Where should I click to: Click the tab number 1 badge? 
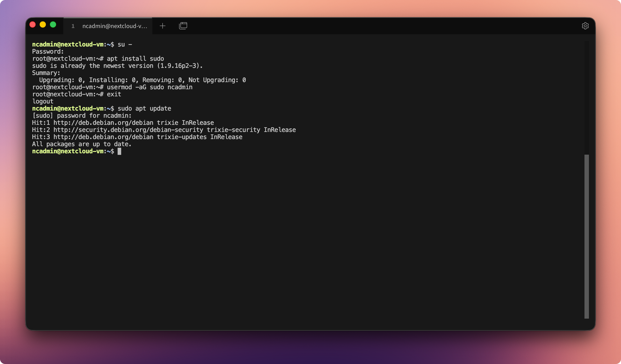(x=73, y=26)
